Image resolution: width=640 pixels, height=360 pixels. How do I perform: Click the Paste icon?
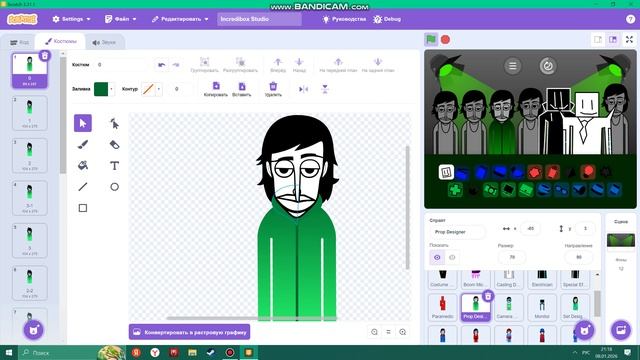[242, 86]
